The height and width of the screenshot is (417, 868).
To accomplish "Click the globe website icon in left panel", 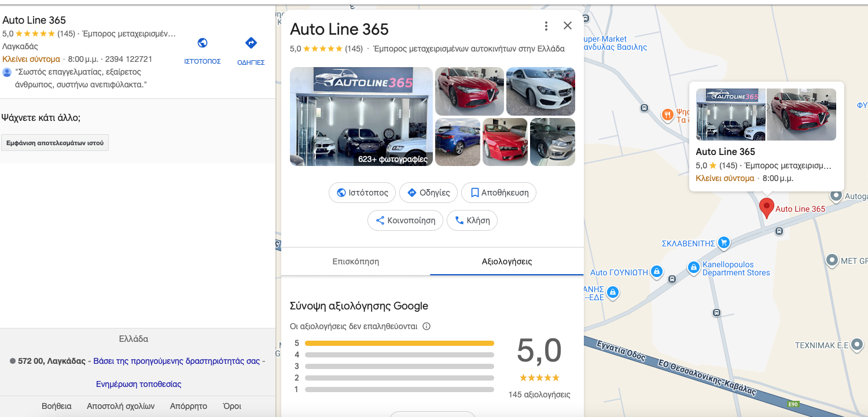I will coord(203,43).
